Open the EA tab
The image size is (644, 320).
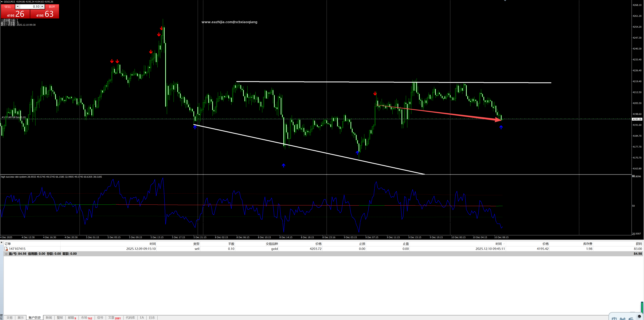coord(142,317)
